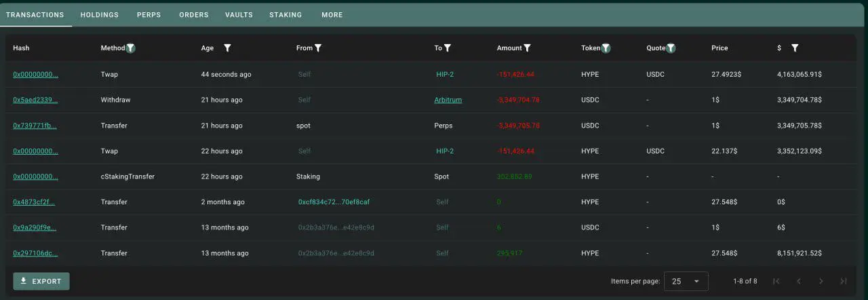This screenshot has height=300, width=868.
Task: Click the 0xcf834c72...70ef8caf sender address
Action: (334, 202)
